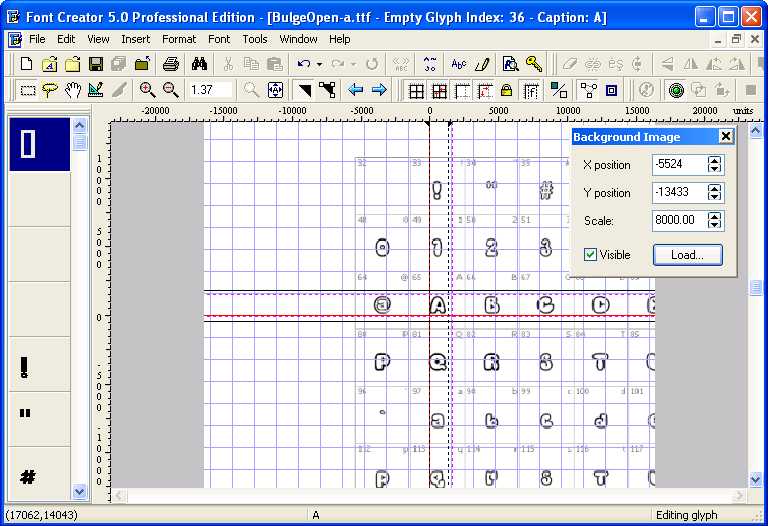The height and width of the screenshot is (526, 768).
Task: Click the Load... button
Action: (x=687, y=255)
